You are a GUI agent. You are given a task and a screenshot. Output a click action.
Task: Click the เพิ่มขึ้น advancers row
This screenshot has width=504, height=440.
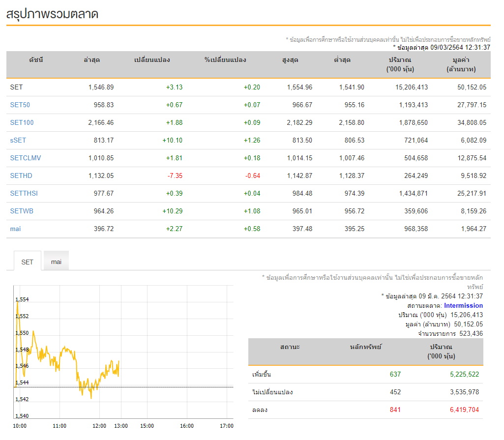365,374
